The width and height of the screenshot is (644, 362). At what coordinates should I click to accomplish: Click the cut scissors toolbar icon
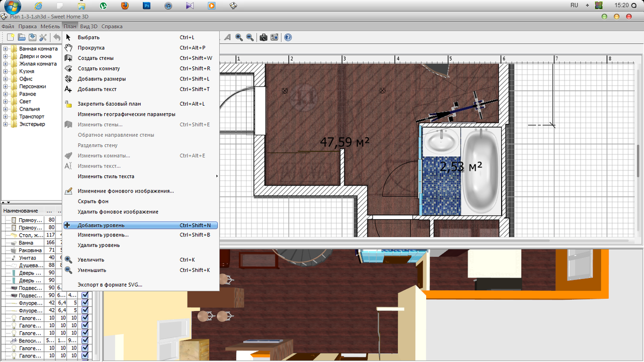pos(43,37)
